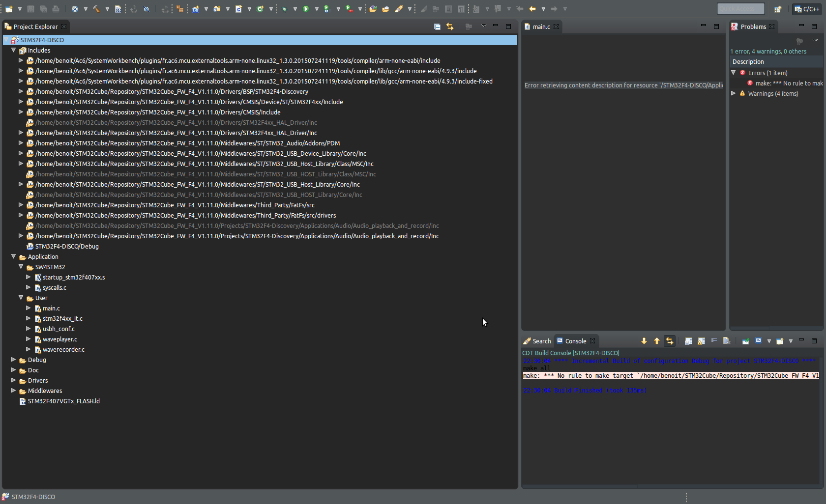Image resolution: width=826 pixels, height=504 pixels.
Task: Click the Debug bug icon in toolbar
Action: coord(285,9)
